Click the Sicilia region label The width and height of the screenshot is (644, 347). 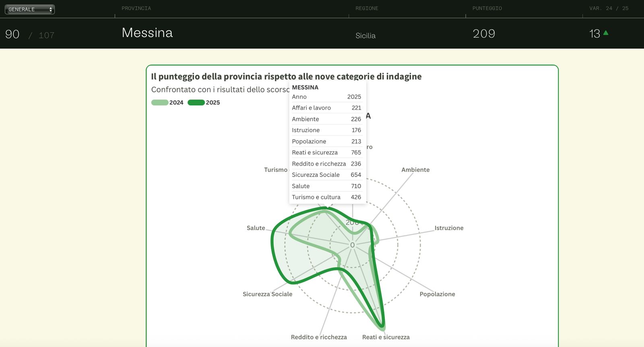365,36
